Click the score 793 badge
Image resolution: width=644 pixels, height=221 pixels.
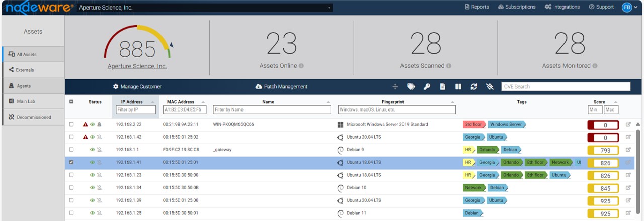point(603,150)
